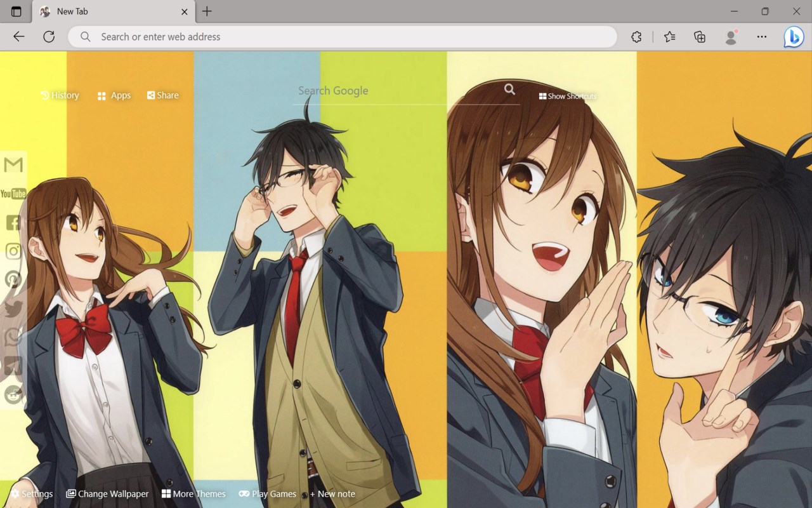Open the user profile menu
812x508 pixels.
731,37
